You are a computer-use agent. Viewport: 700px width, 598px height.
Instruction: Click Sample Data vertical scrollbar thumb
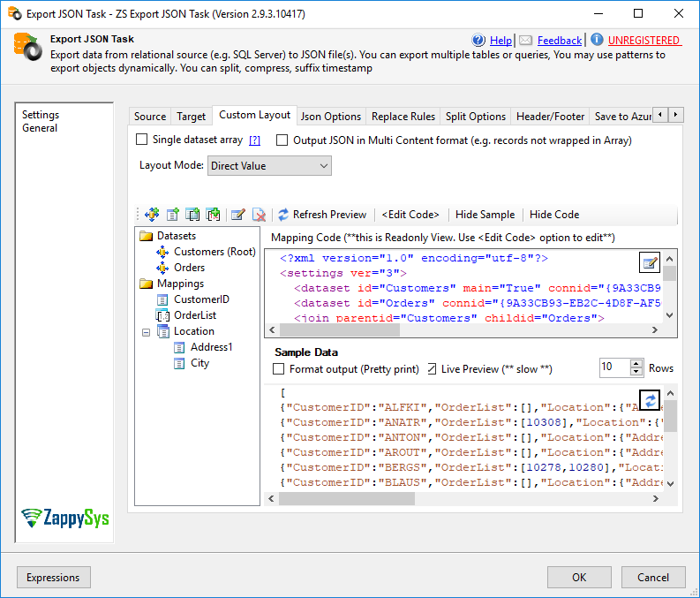tap(670, 416)
